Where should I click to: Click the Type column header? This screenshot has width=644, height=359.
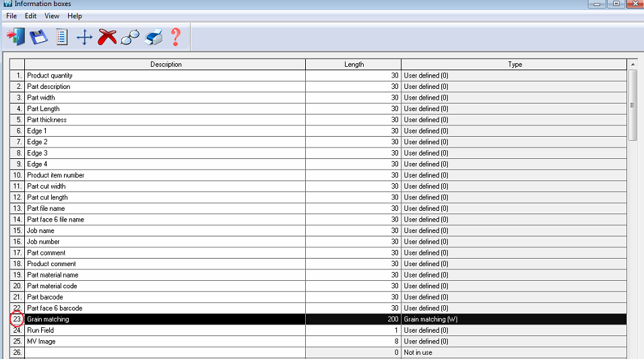[x=515, y=65]
